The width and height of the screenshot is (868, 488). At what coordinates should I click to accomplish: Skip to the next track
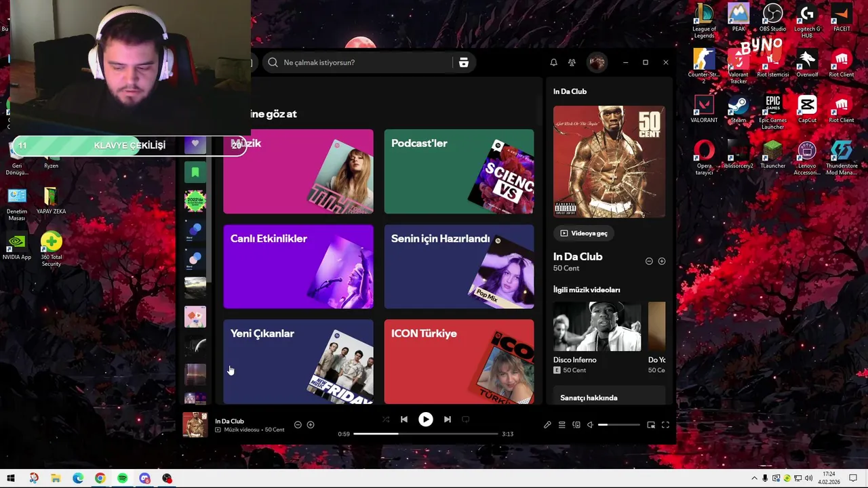point(448,420)
